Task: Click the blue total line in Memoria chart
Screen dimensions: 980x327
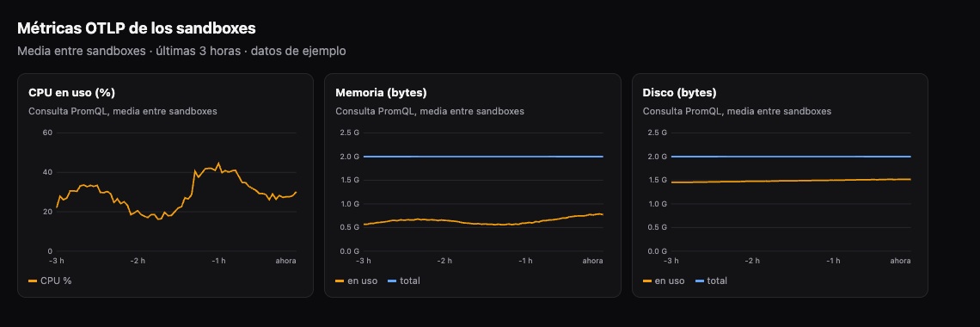Action: pos(483,157)
